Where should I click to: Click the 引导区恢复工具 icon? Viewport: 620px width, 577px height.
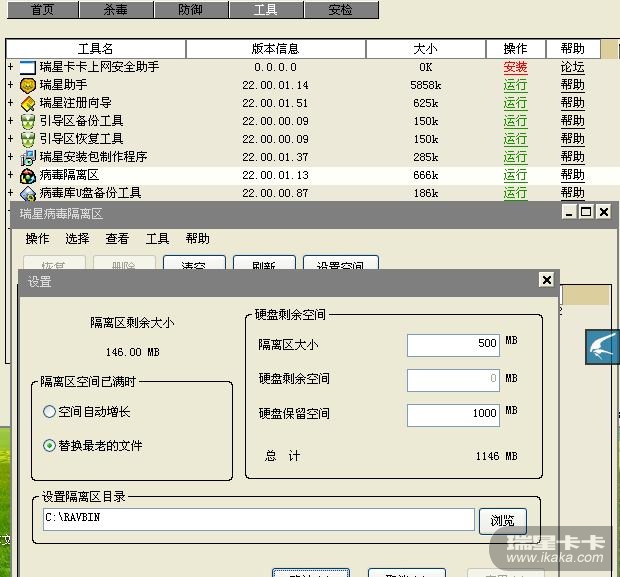pos(28,139)
